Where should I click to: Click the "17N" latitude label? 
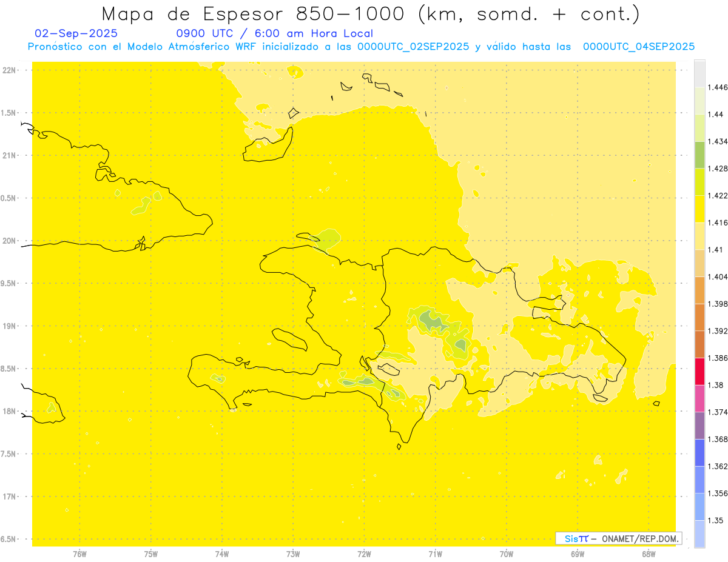10,497
